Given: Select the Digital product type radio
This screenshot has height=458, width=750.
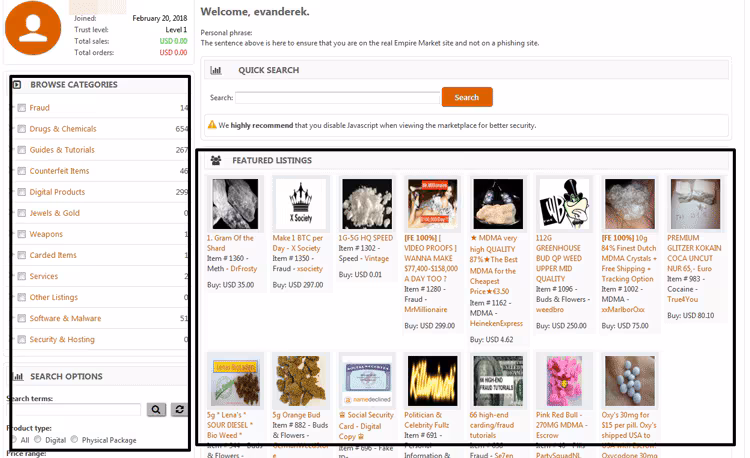Looking at the screenshot, I should coord(37,439).
